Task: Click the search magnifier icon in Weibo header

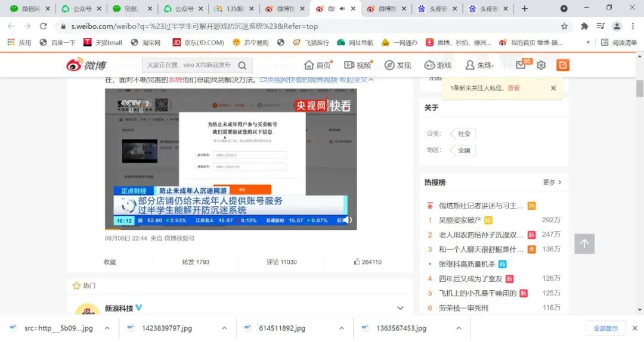Action: (x=242, y=66)
